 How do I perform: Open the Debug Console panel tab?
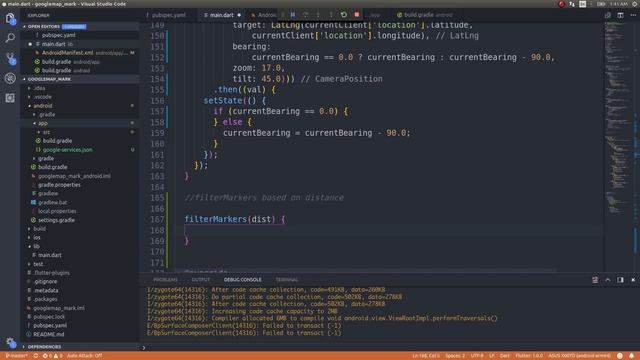pos(242,280)
